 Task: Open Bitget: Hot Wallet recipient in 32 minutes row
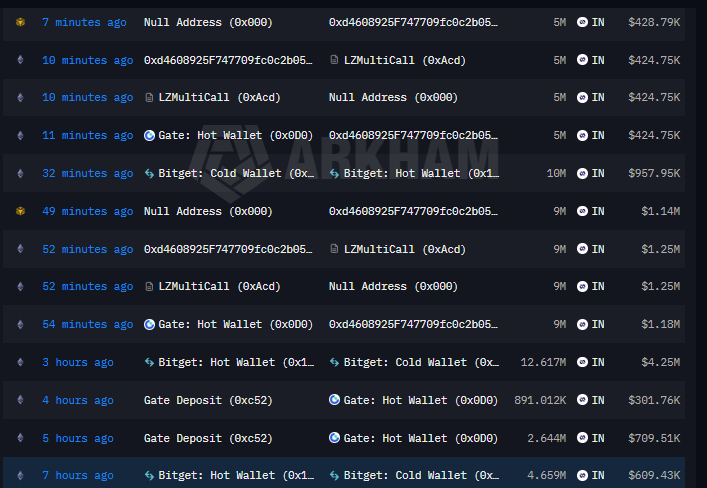click(422, 173)
